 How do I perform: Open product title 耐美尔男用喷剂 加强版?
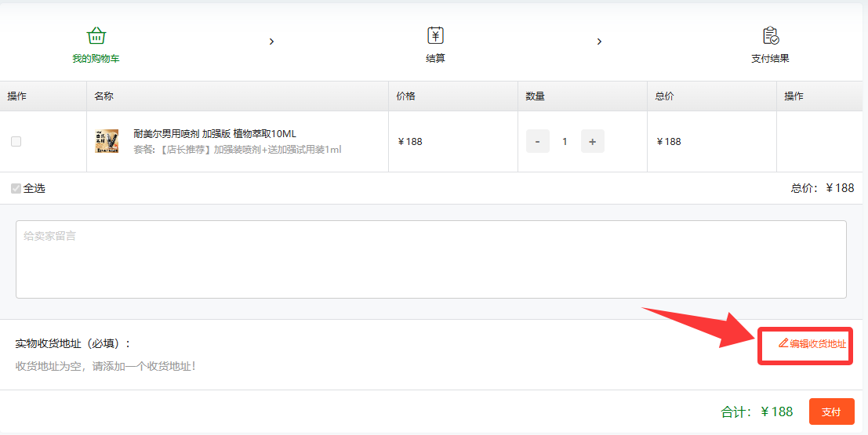(x=215, y=133)
